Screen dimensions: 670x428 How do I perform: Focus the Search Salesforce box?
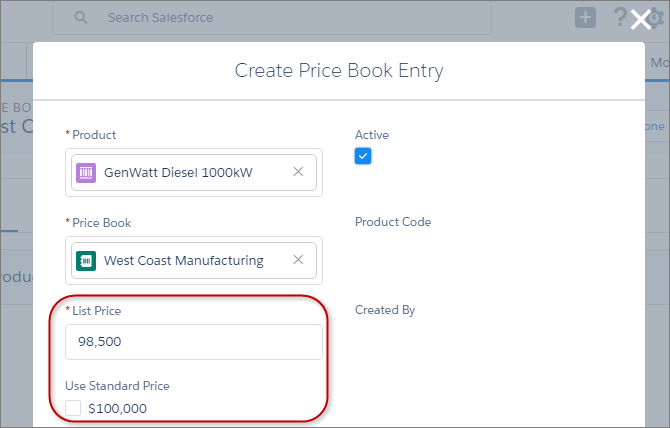(x=272, y=18)
